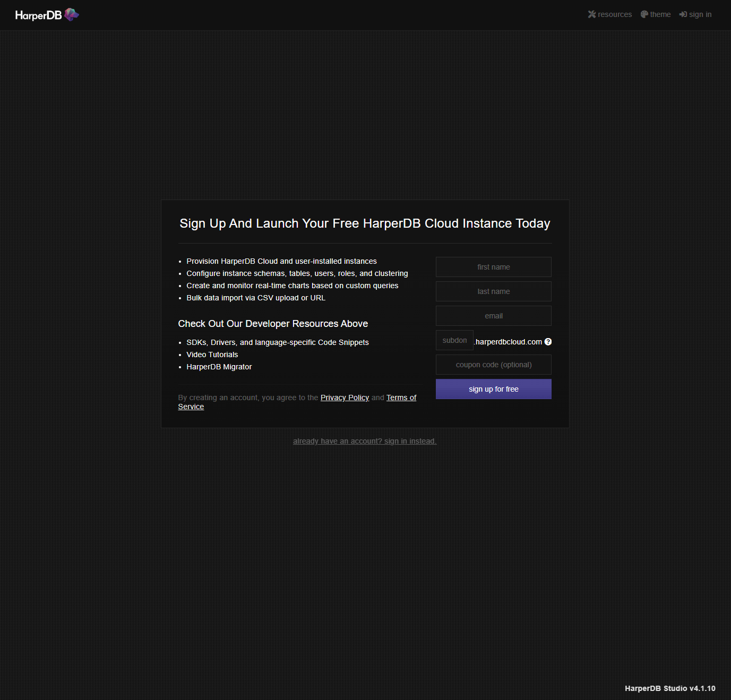Click already have an account sign in link
This screenshot has width=731, height=700.
coord(365,441)
